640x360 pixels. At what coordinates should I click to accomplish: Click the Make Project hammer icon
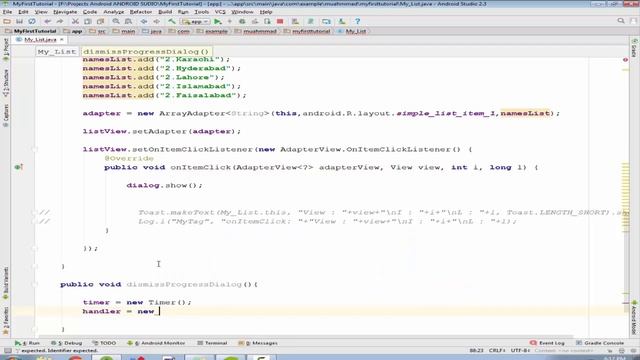point(172,21)
